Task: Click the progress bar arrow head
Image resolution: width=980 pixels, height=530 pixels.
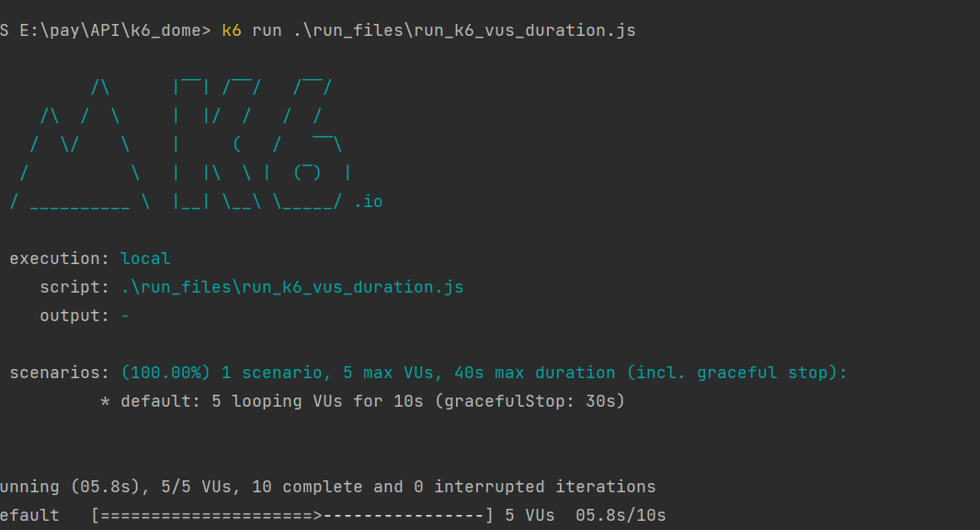Action: point(317,515)
